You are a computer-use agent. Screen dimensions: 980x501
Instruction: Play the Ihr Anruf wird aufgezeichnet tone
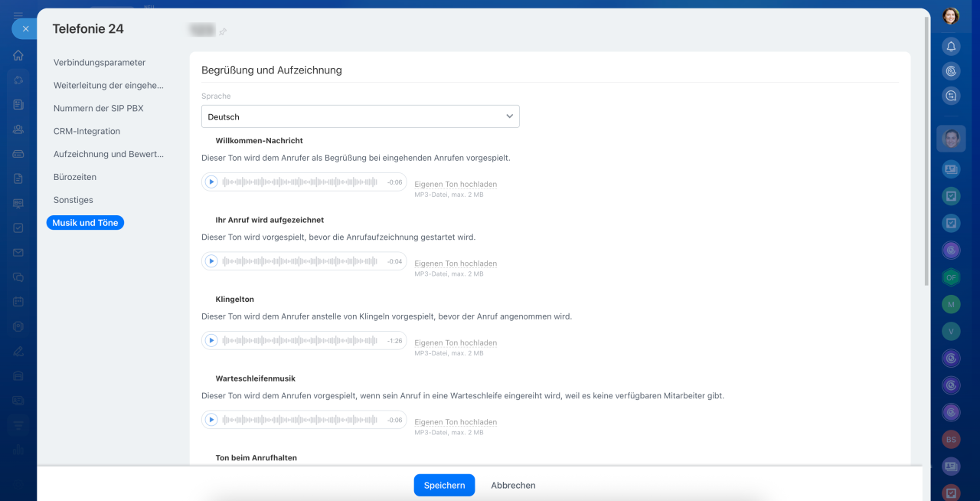coord(211,261)
